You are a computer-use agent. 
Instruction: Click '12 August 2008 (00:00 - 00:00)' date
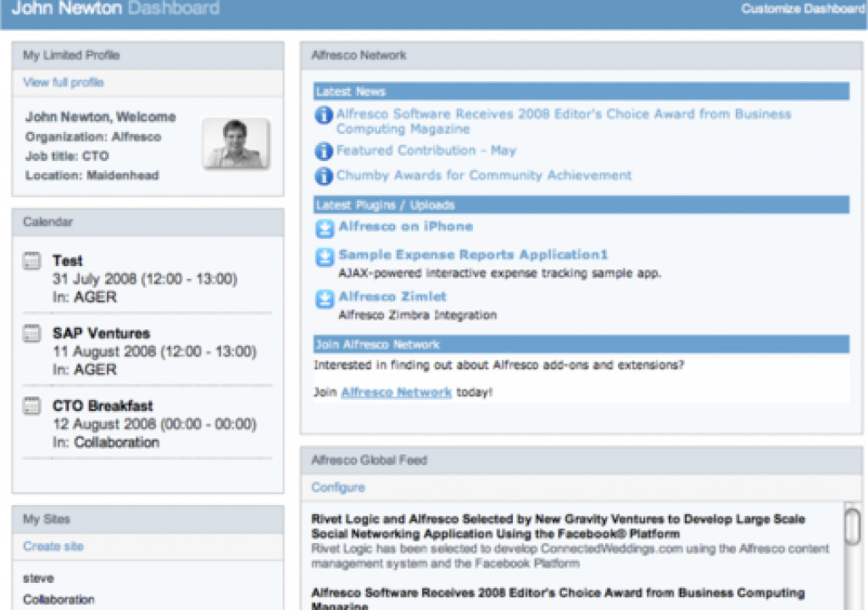(154, 424)
